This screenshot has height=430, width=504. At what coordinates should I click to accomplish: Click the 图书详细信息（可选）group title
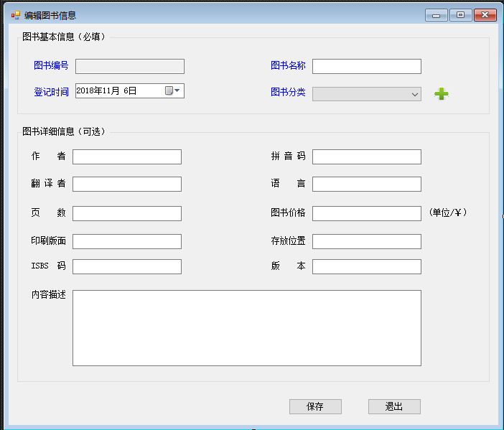pyautogui.click(x=64, y=131)
